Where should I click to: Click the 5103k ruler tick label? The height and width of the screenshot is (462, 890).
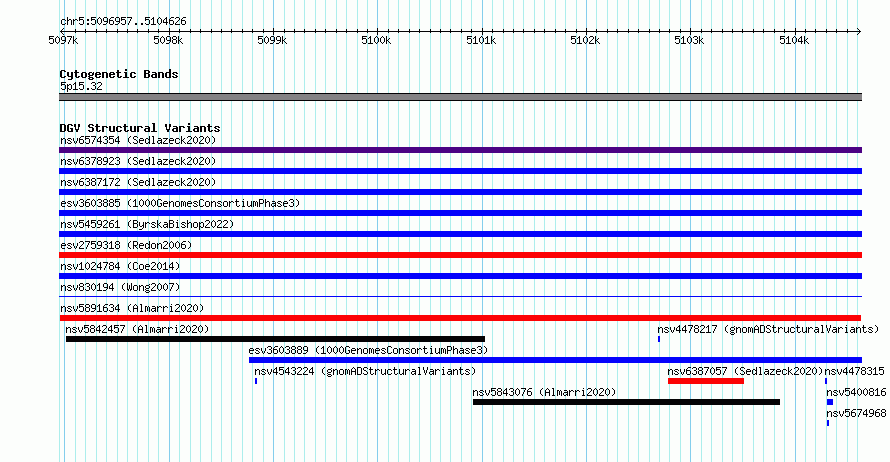[x=689, y=40]
